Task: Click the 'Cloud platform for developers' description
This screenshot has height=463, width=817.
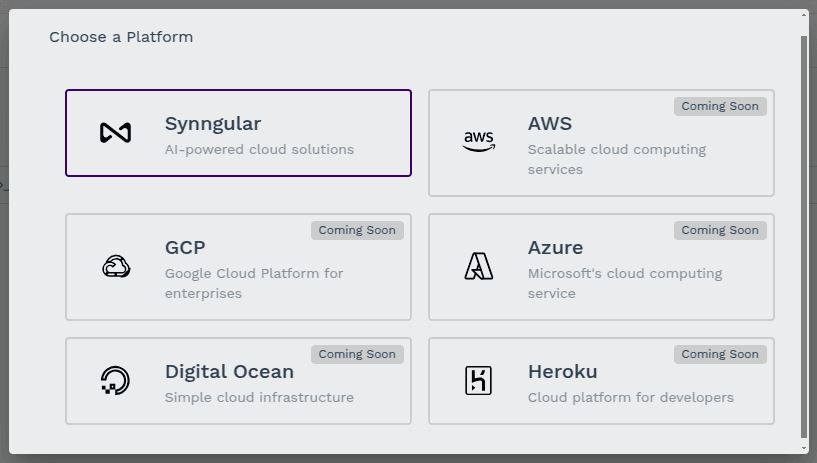Action: tap(630, 397)
